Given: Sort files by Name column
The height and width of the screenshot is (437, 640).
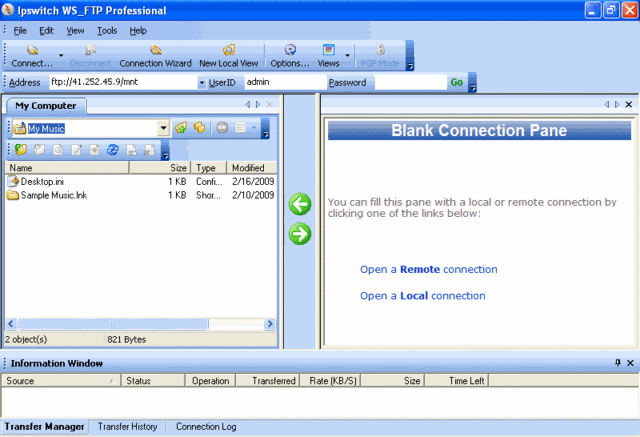Looking at the screenshot, I should pyautogui.click(x=67, y=168).
